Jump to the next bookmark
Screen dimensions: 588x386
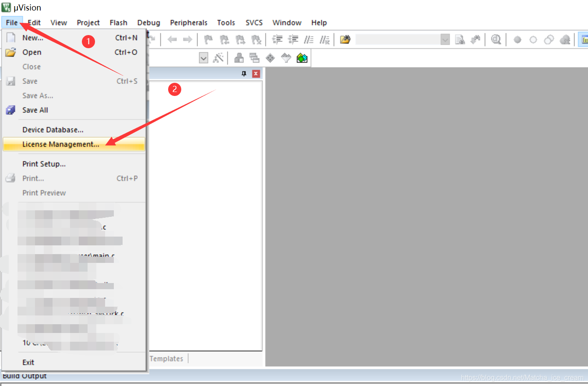240,39
